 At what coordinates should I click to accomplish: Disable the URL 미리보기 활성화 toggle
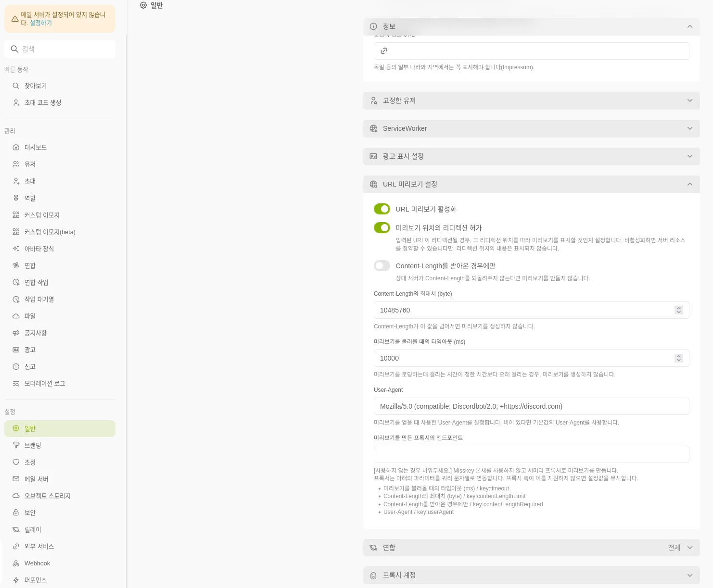[x=382, y=209]
